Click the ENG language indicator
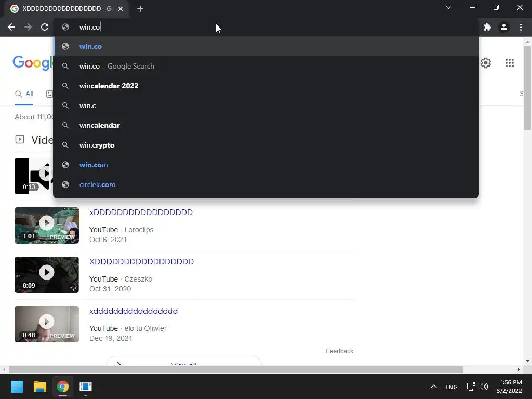 (x=451, y=387)
